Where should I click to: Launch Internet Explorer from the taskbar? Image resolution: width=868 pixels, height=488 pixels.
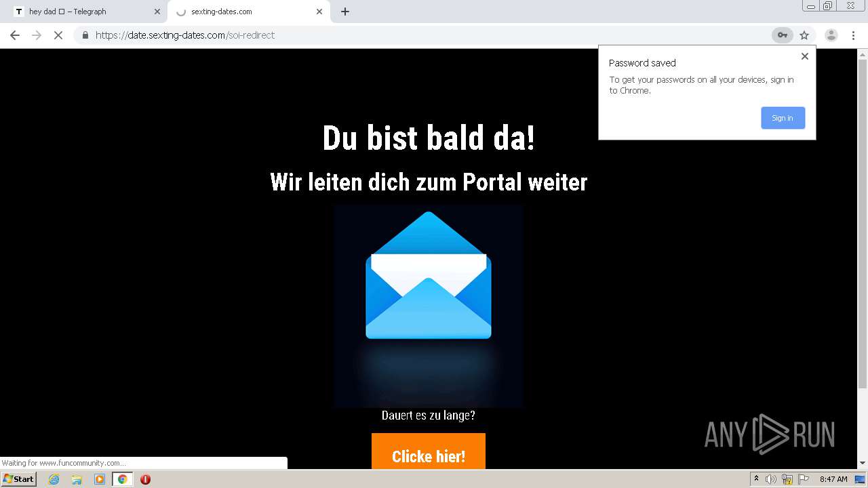pos(54,479)
